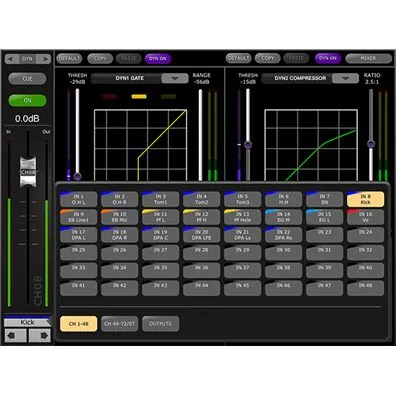The height and width of the screenshot is (396, 396).
Task: Select channel IN 20 DPA LFE
Action: tap(201, 235)
